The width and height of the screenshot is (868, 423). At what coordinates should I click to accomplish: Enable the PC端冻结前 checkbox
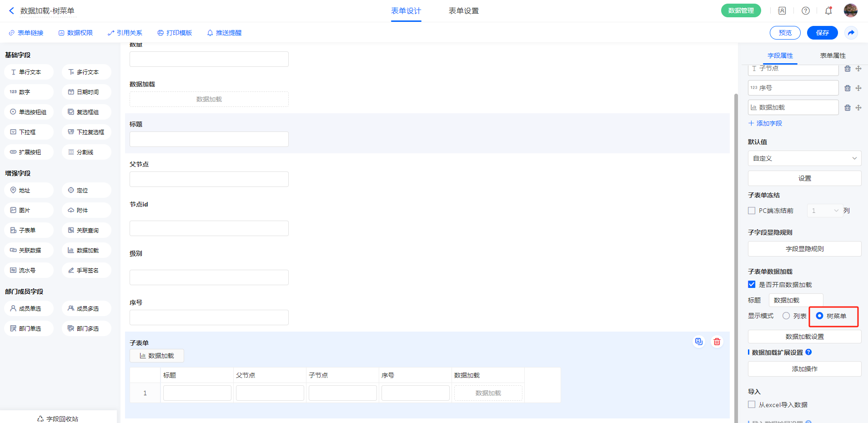click(x=752, y=211)
